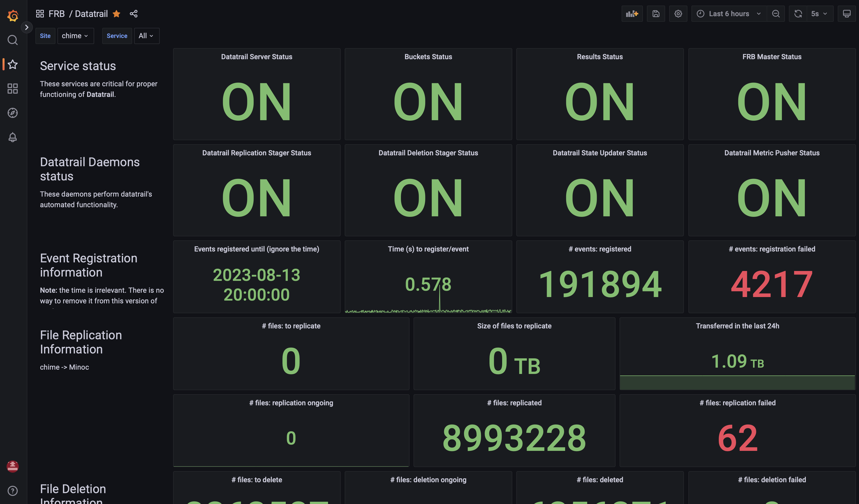859x504 pixels.
Task: Expand the sidebar with chevron toggle
Action: (27, 27)
